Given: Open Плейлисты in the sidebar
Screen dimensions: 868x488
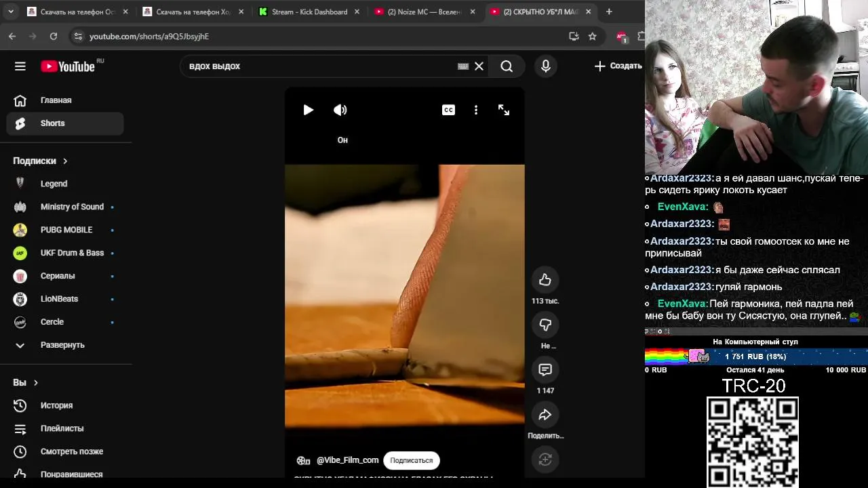Looking at the screenshot, I should point(65,428).
